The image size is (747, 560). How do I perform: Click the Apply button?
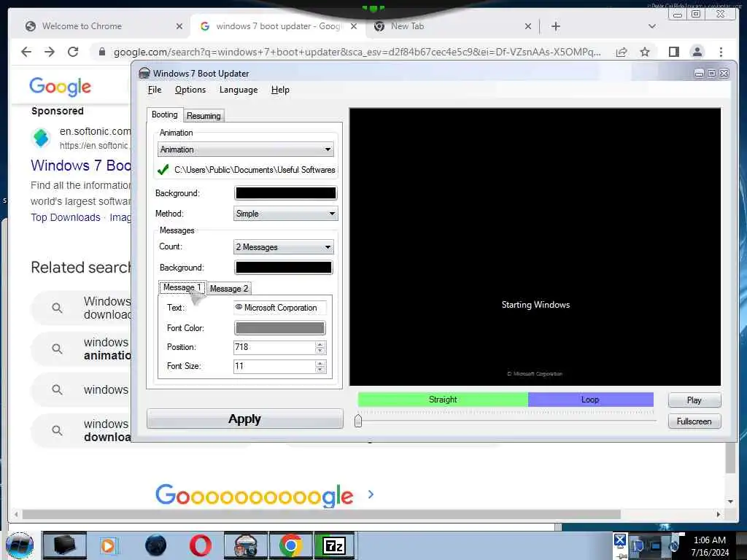[245, 419]
